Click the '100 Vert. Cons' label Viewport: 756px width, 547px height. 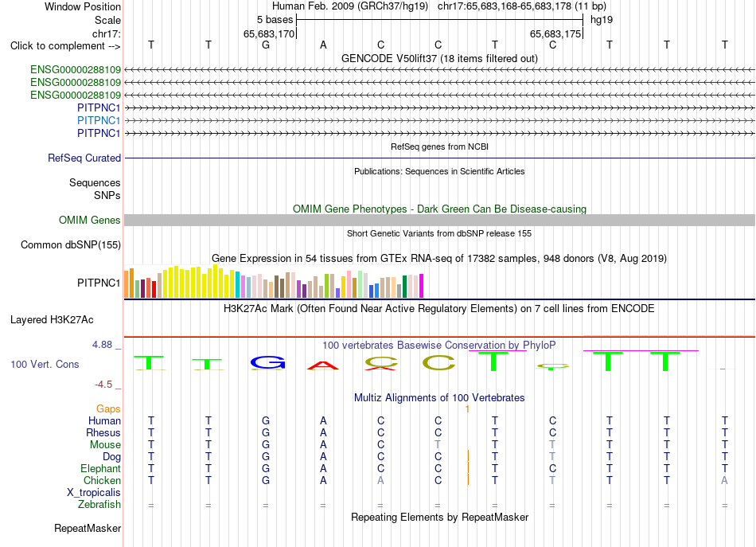[45, 365]
